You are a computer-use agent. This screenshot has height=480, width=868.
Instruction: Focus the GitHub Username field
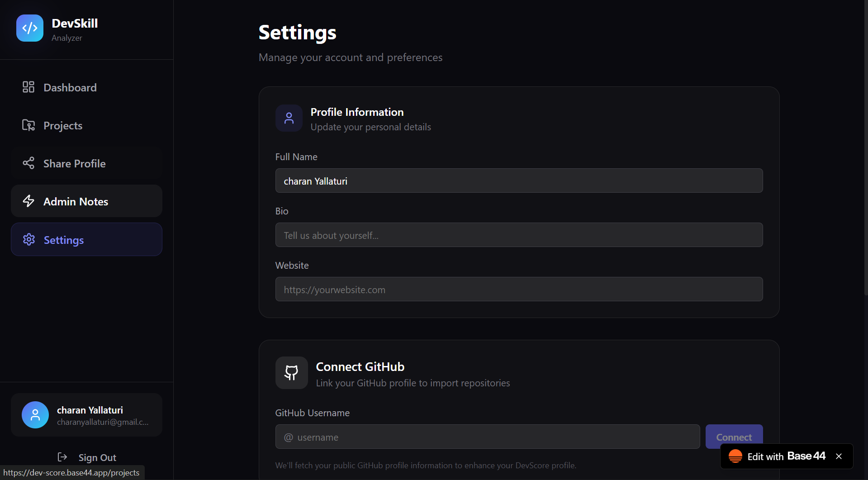tap(488, 437)
